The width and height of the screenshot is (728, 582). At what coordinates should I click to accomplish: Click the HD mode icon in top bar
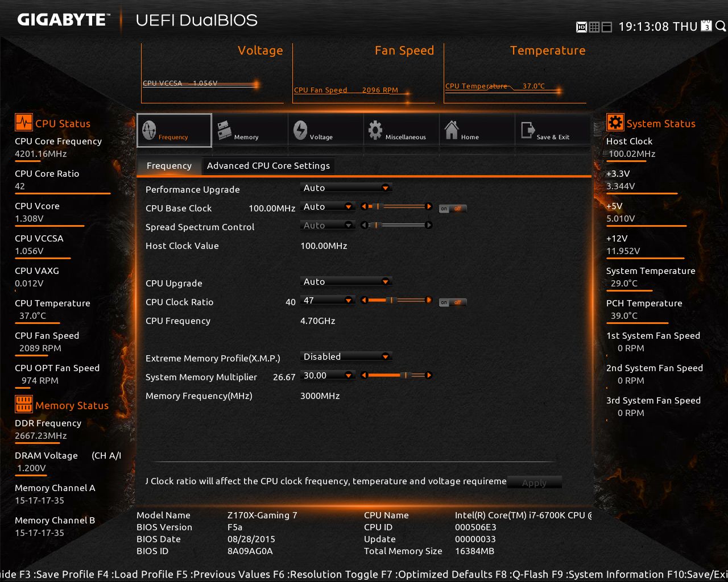point(581,27)
